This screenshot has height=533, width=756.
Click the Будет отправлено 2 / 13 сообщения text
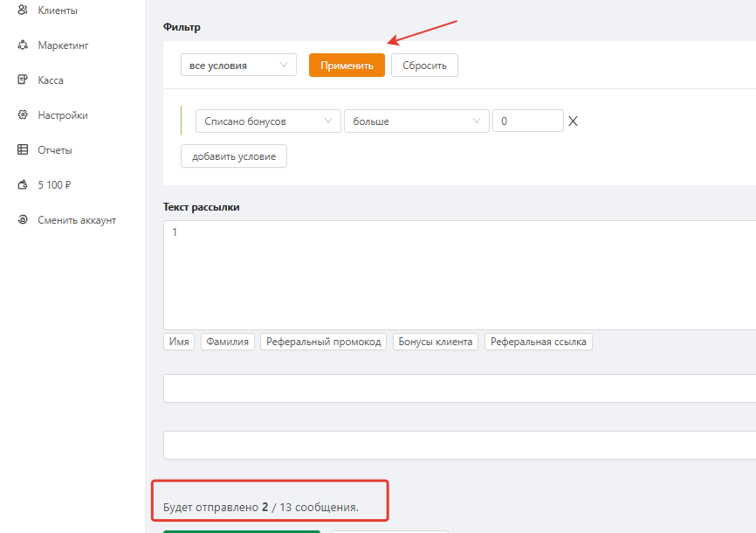point(261,508)
